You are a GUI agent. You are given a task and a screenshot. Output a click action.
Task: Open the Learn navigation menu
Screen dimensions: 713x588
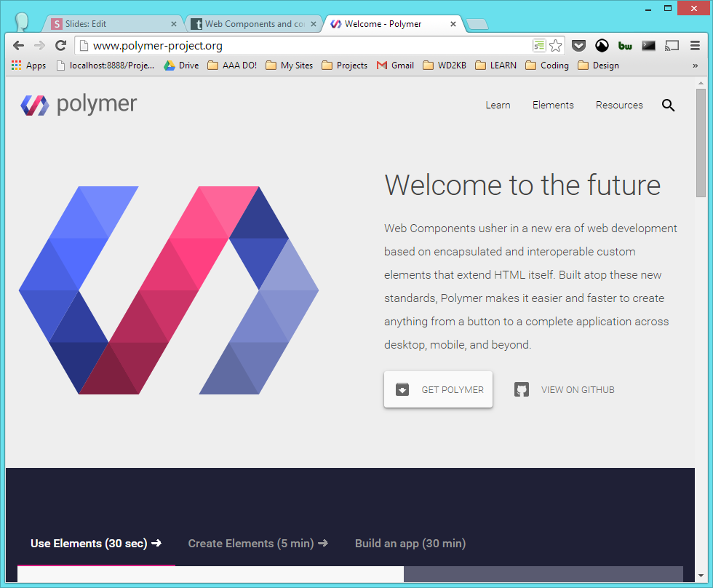pyautogui.click(x=498, y=105)
